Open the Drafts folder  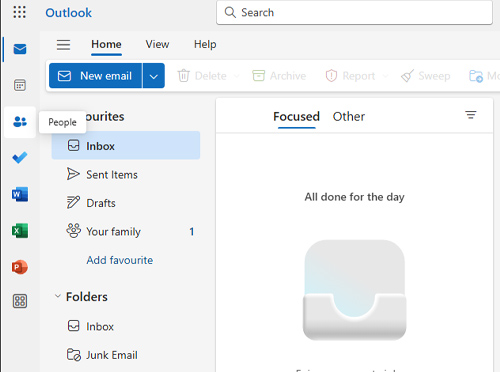tap(126, 203)
